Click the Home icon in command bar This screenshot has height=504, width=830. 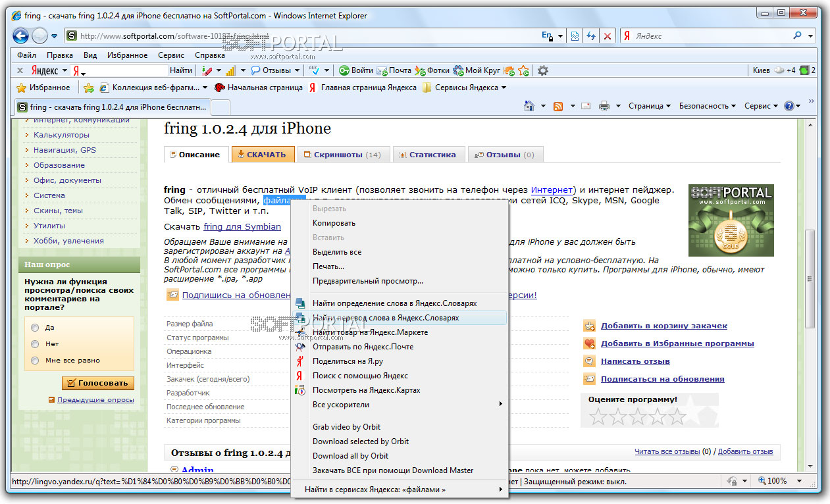[x=529, y=106]
